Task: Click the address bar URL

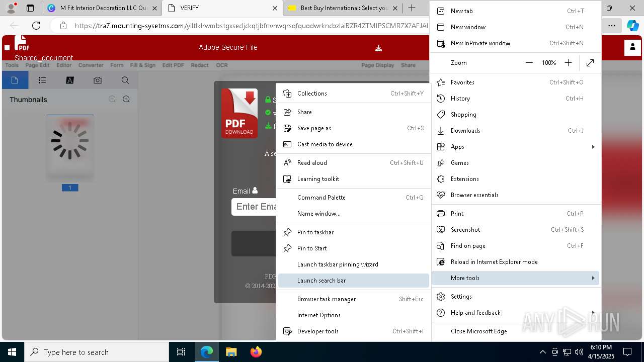Action: click(252, 26)
